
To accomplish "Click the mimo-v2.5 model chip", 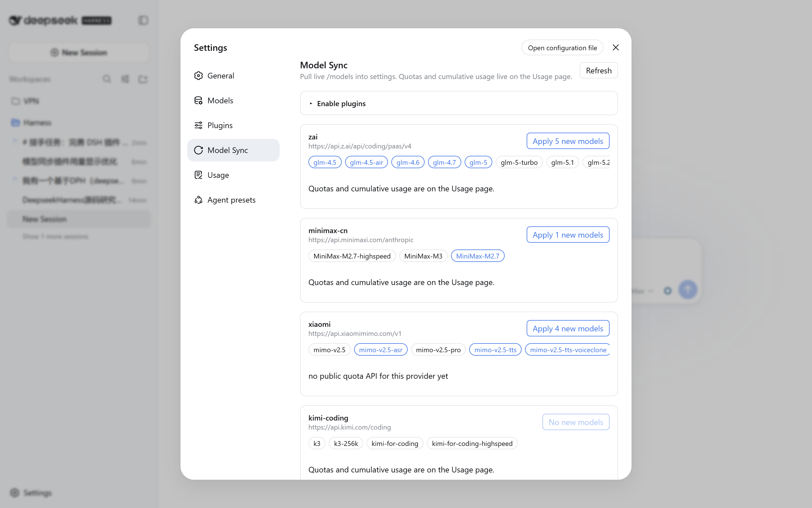I will [x=329, y=350].
